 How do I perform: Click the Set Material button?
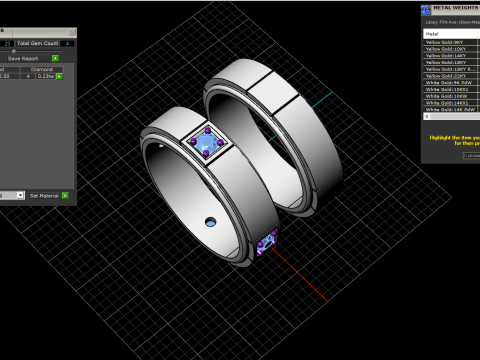click(44, 196)
